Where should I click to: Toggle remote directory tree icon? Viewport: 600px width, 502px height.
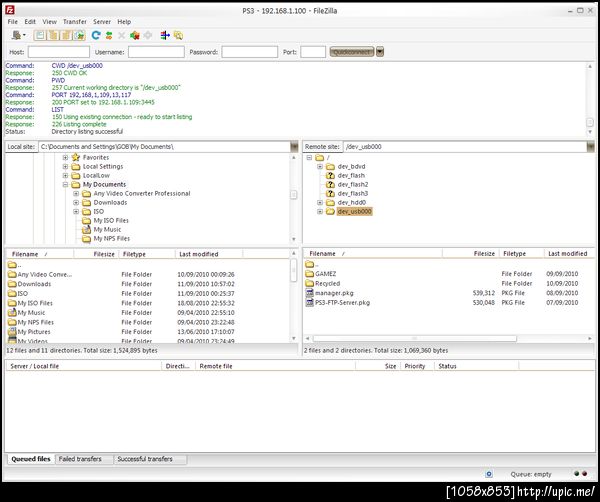point(65,35)
